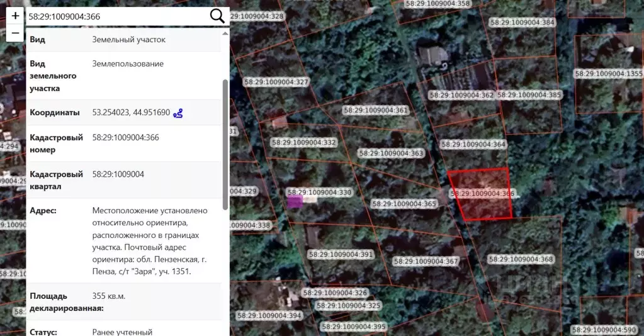The image size is (644, 336).
Task: Click parcel label 58:29:1009004:368
Action: pos(521,259)
